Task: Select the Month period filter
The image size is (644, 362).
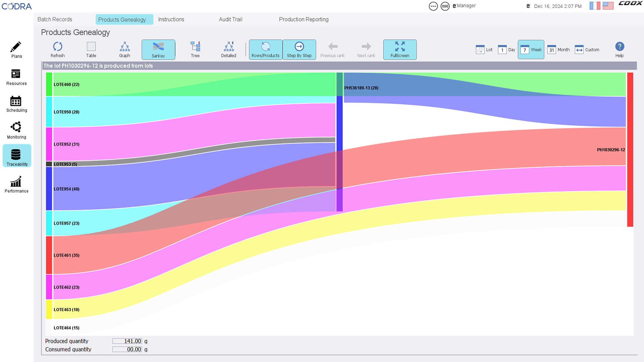Action: tap(558, 50)
